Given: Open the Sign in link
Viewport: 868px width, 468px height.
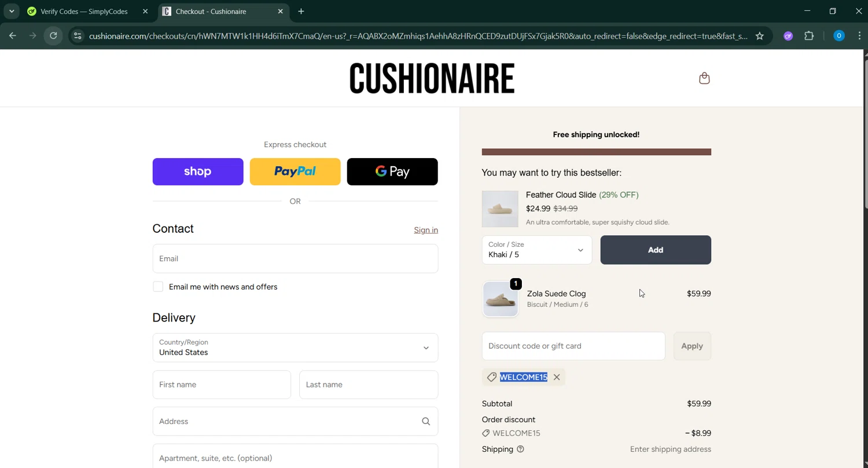Looking at the screenshot, I should pyautogui.click(x=426, y=230).
